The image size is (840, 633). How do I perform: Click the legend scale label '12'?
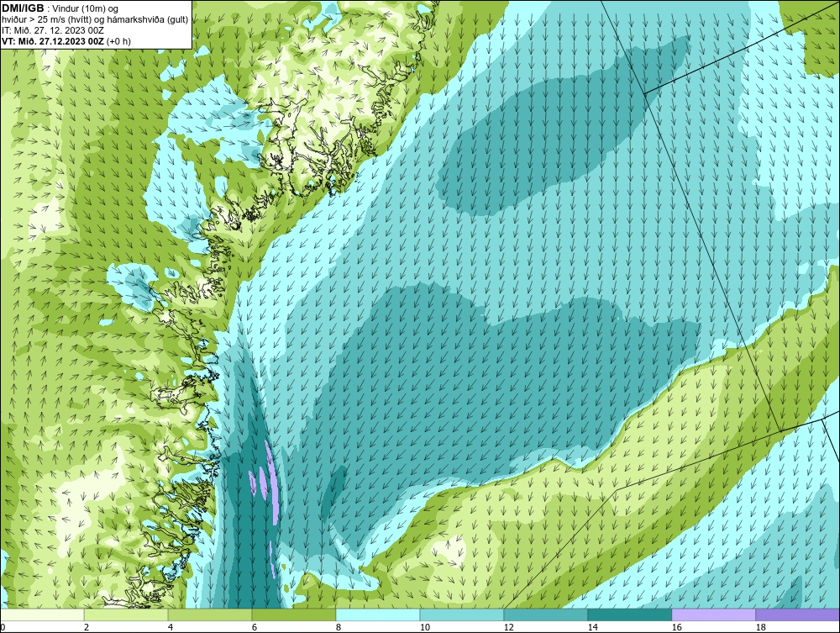point(508,627)
